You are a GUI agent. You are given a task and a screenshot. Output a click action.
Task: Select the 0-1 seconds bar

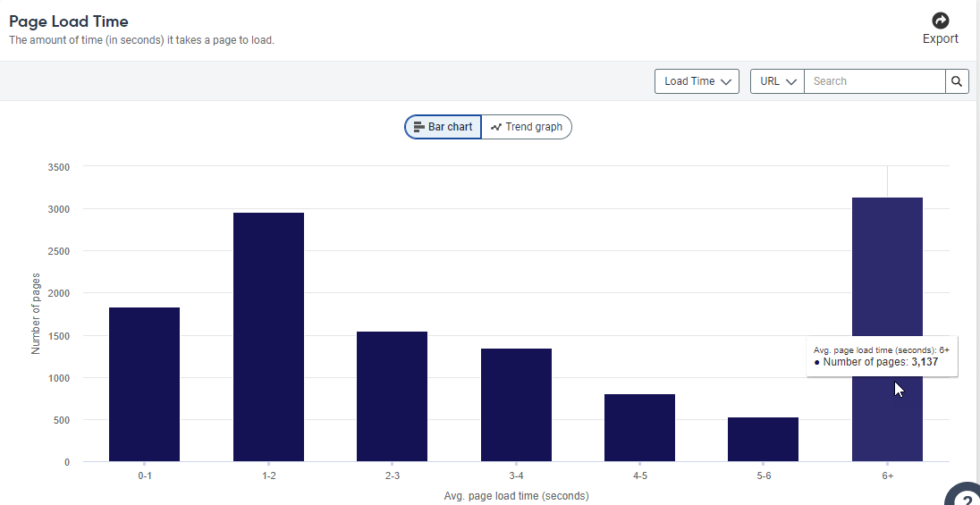click(144, 384)
